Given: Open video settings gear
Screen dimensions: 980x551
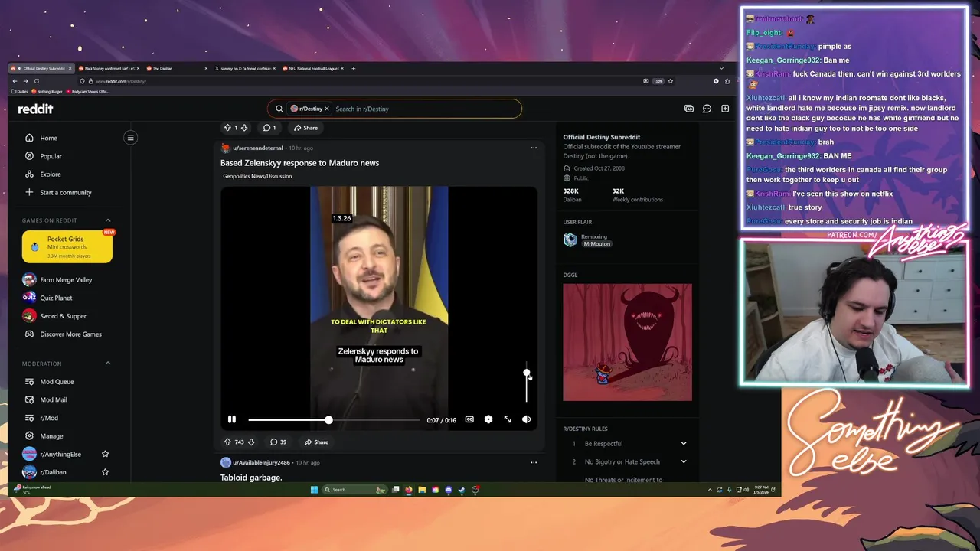Looking at the screenshot, I should (488, 419).
